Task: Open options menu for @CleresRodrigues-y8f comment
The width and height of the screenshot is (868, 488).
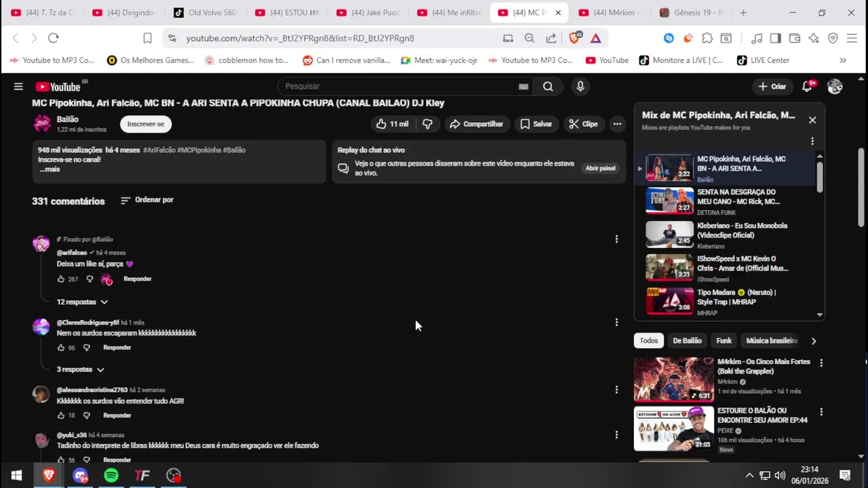Action: [x=616, y=322]
